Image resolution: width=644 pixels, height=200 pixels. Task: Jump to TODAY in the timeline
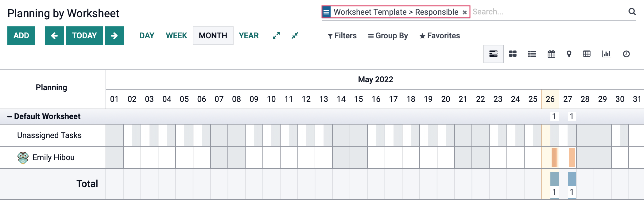(x=84, y=36)
